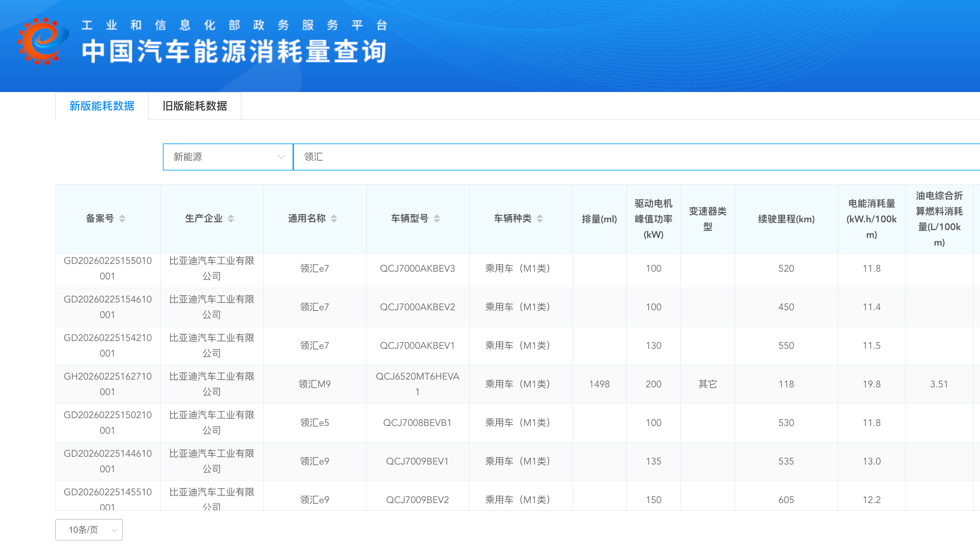This screenshot has width=980, height=544.
Task: Switch to the 新版能耗数据 tab
Action: (102, 106)
